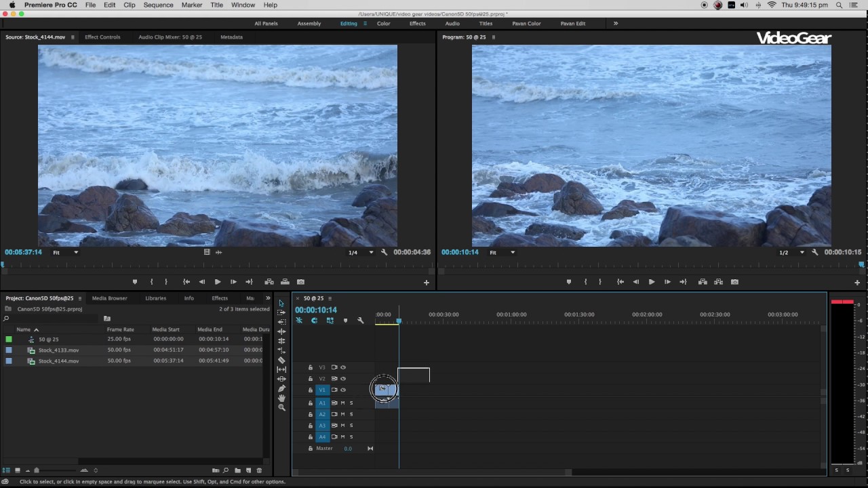
Task: Open timeline display settings wrench
Action: [361, 321]
